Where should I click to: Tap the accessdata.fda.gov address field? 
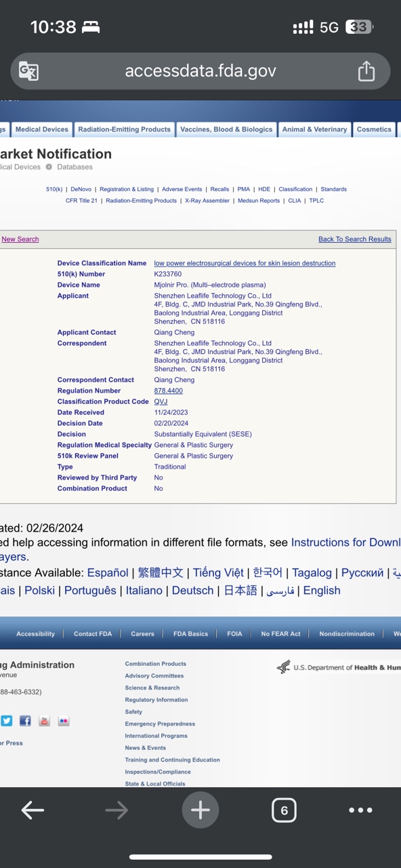click(200, 71)
